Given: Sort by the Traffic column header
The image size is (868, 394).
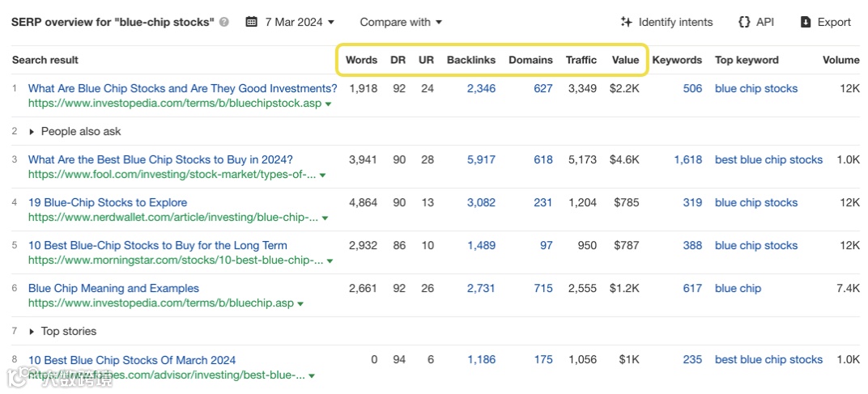Looking at the screenshot, I should point(581,60).
